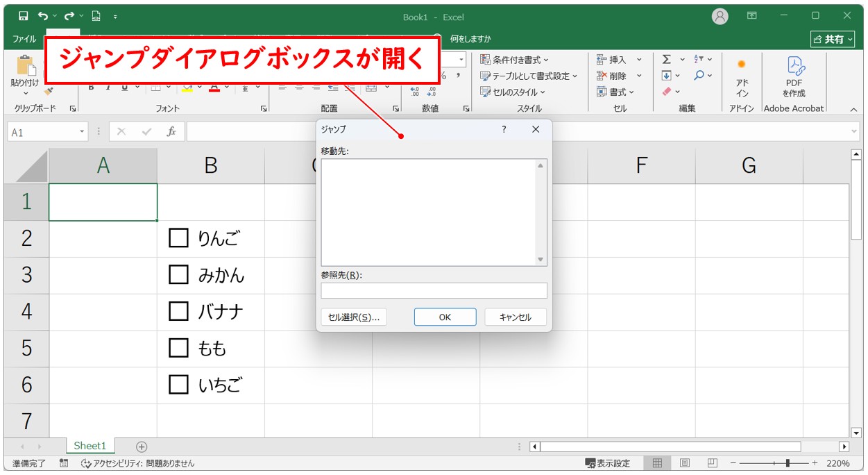This screenshot has height=475, width=868.
Task: Expand the paste options arrow
Action: 26,93
